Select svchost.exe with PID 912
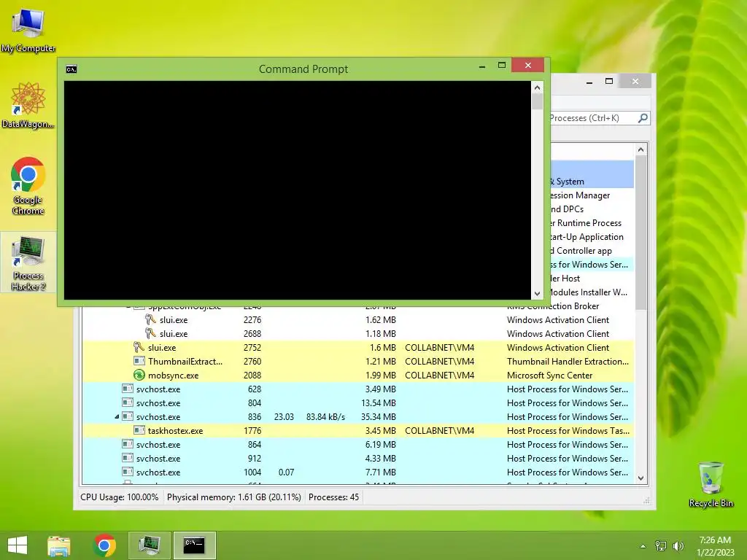Screen dimensions: 747x560 click(357, 458)
